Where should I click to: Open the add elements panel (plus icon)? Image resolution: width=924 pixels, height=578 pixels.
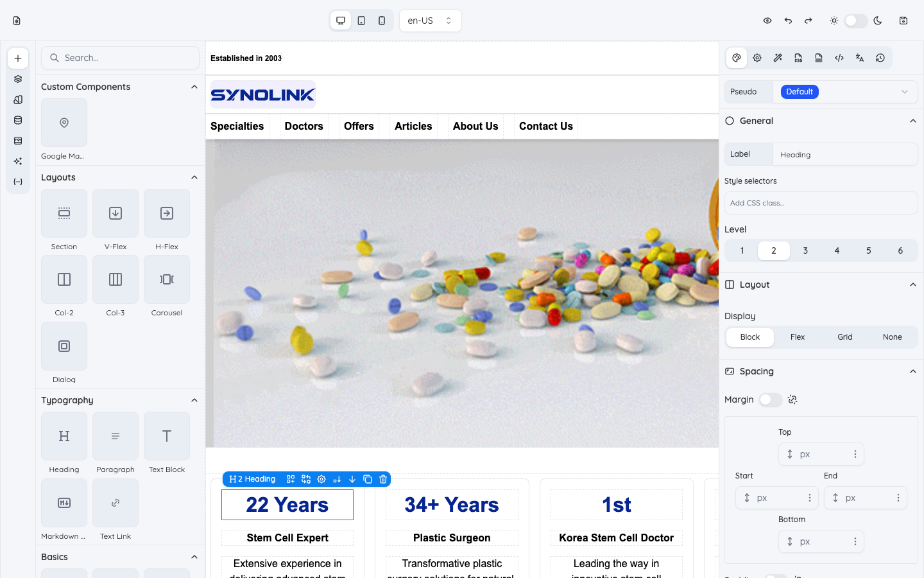click(18, 58)
